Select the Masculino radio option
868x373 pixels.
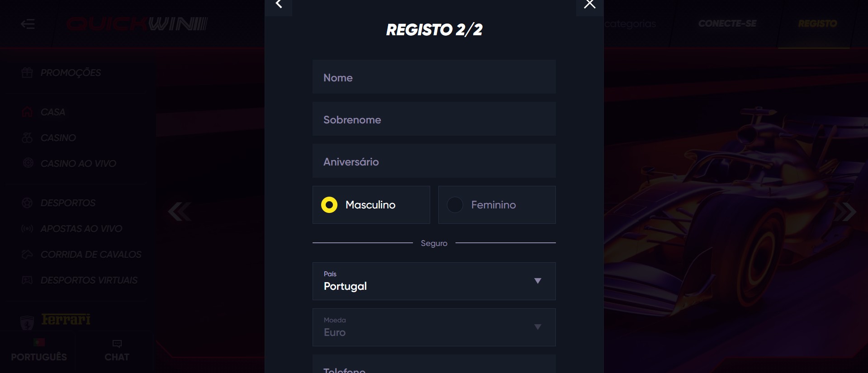click(329, 205)
